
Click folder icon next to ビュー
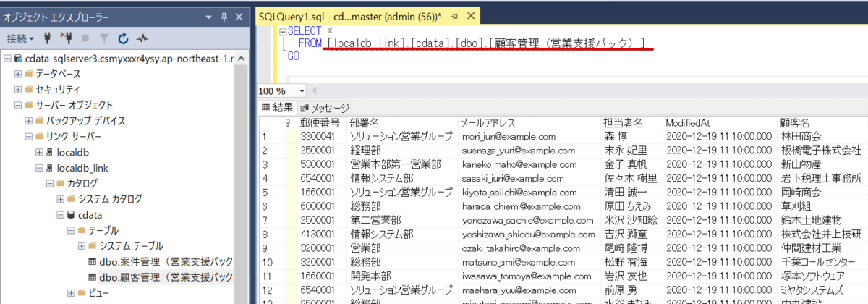tap(82, 292)
